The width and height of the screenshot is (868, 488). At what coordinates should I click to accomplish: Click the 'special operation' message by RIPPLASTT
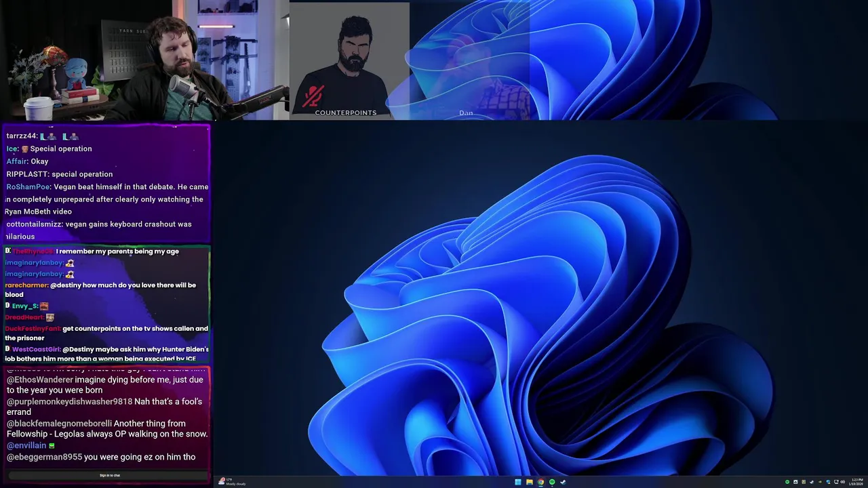(x=82, y=174)
